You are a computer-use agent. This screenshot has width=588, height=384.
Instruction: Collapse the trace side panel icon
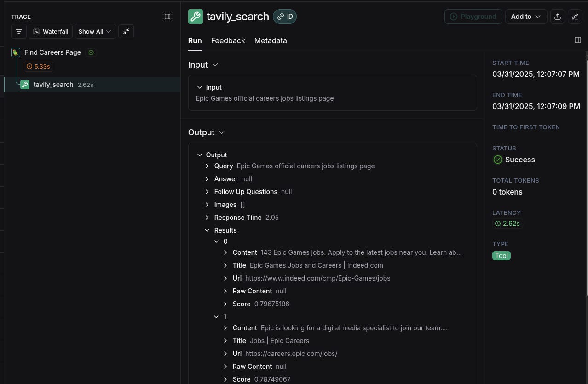(167, 17)
